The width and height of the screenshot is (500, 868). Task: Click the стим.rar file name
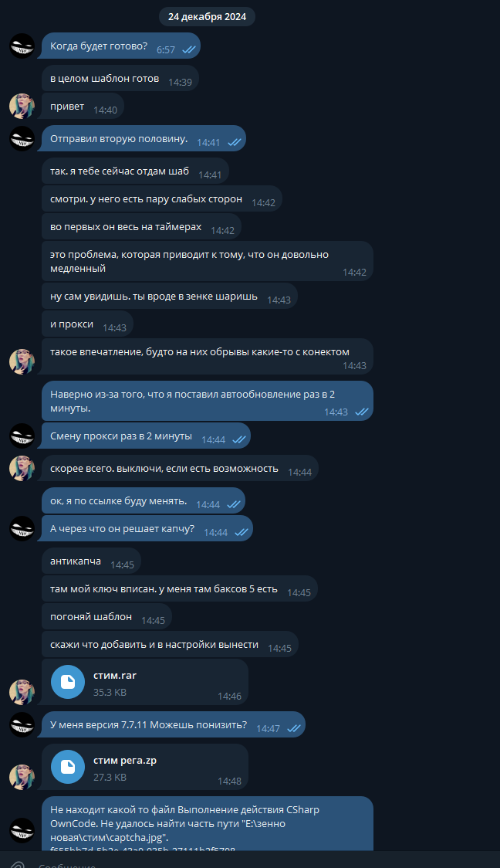(x=115, y=676)
